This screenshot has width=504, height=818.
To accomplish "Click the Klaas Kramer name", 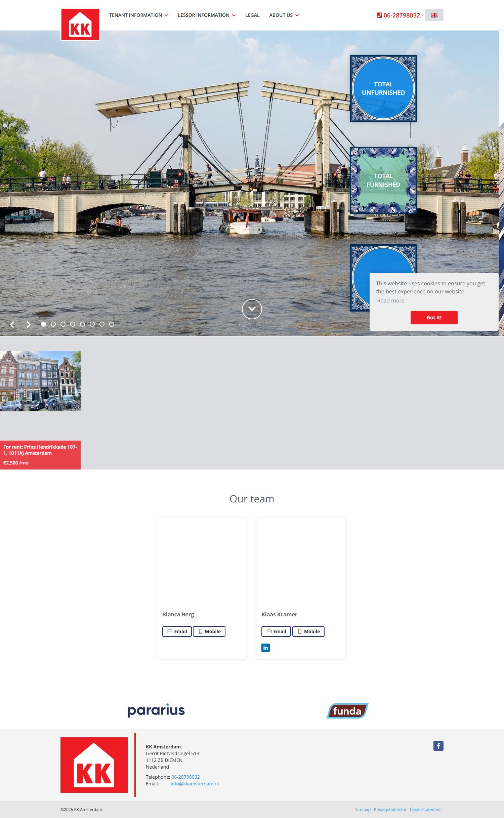I will (x=280, y=614).
